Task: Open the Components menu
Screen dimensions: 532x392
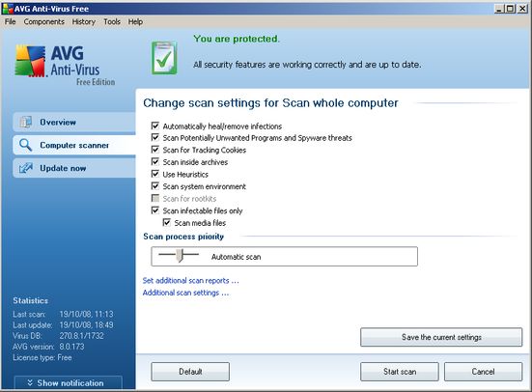Action: coord(43,21)
